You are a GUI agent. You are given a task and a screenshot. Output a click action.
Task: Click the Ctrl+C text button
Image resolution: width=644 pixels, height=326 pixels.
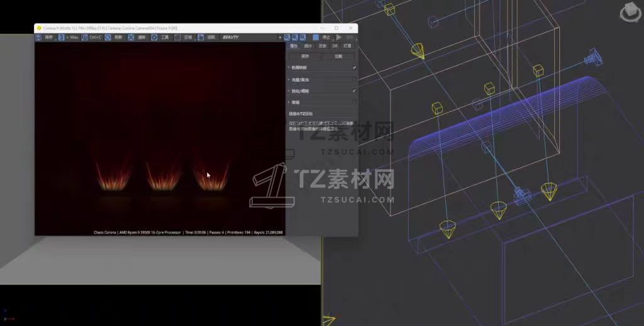click(x=96, y=37)
